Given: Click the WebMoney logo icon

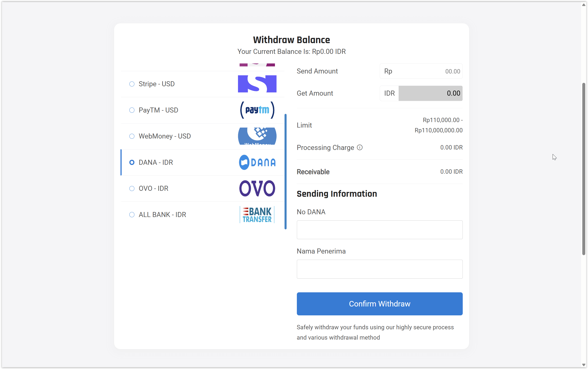Looking at the screenshot, I should (x=257, y=136).
